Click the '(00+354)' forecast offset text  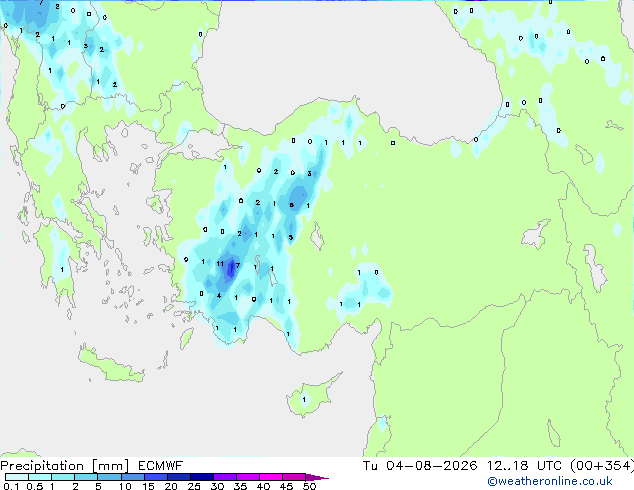602,466
